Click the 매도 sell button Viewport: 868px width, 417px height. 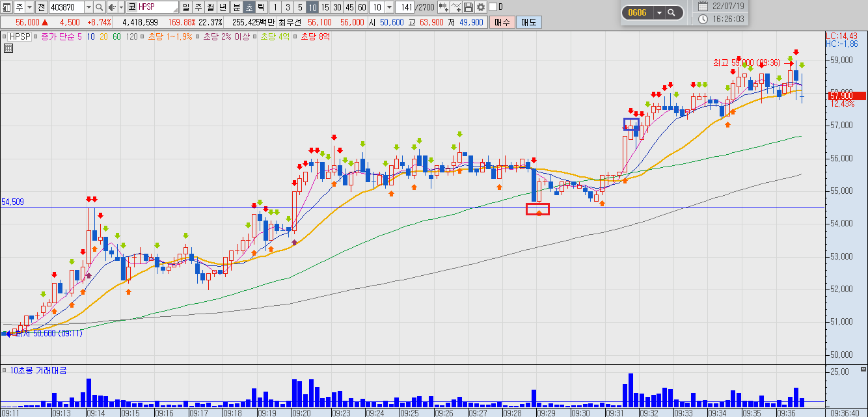pyautogui.click(x=528, y=22)
